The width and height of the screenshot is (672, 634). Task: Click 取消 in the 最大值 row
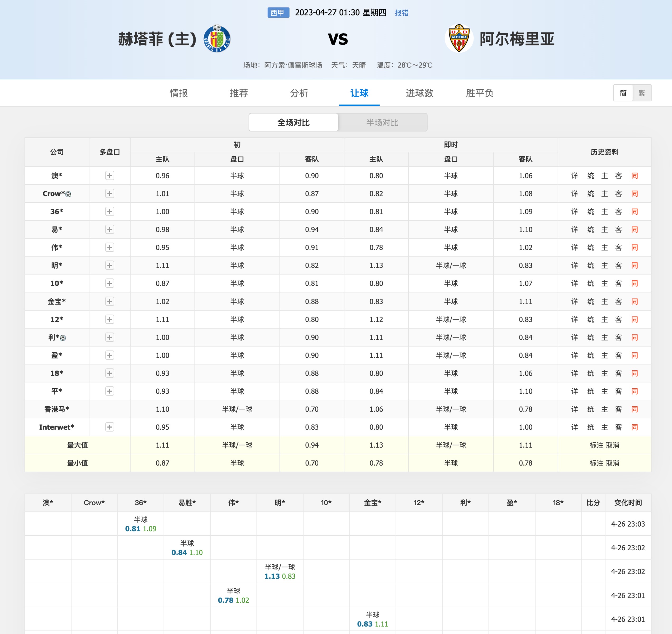click(x=612, y=445)
